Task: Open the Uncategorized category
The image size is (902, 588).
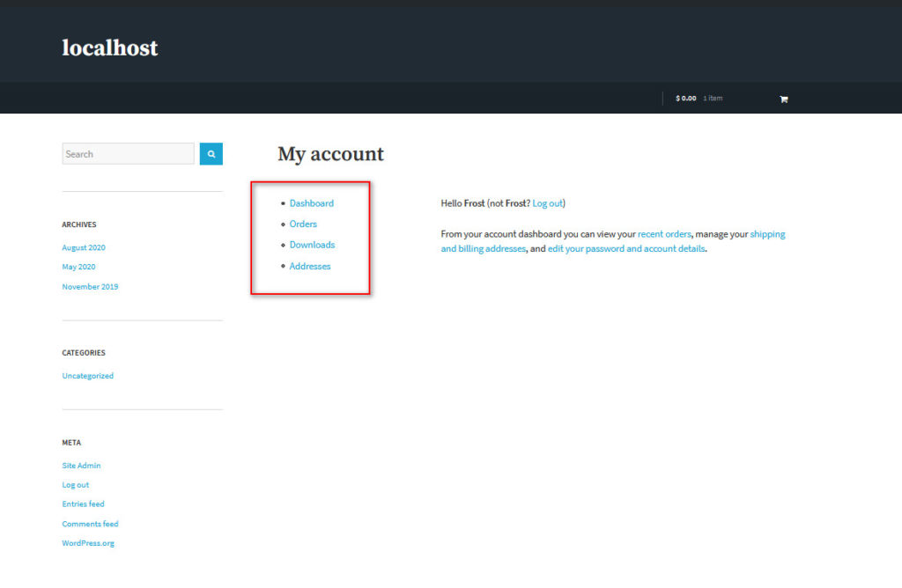Action: [x=87, y=376]
